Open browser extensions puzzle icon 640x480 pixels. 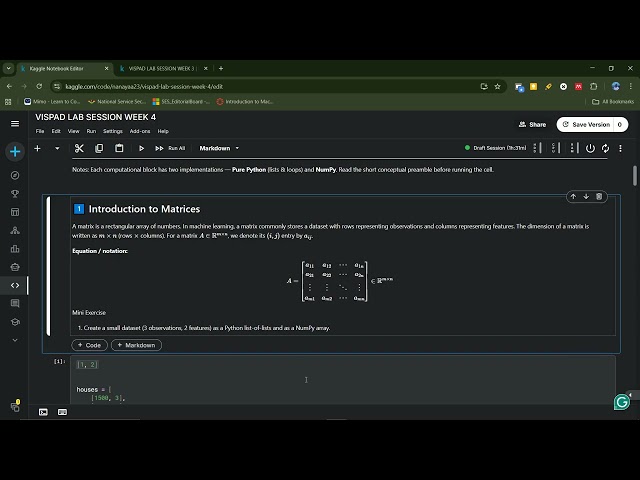coord(594,87)
